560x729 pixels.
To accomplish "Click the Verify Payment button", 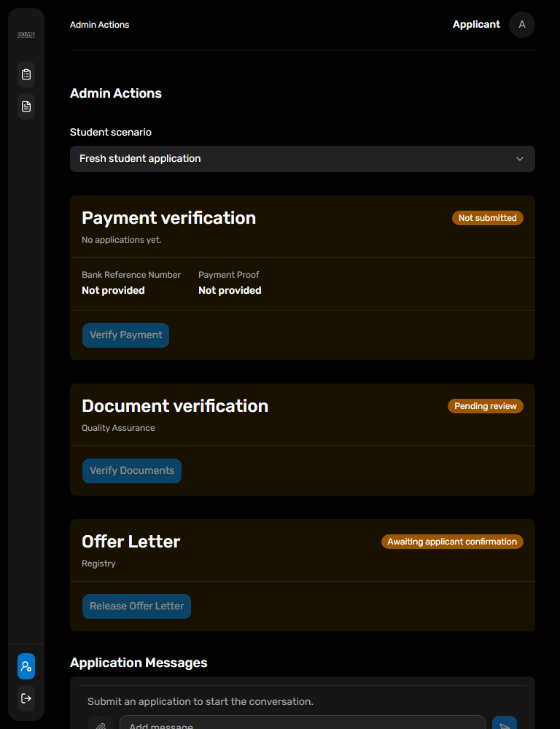I will click(x=125, y=335).
